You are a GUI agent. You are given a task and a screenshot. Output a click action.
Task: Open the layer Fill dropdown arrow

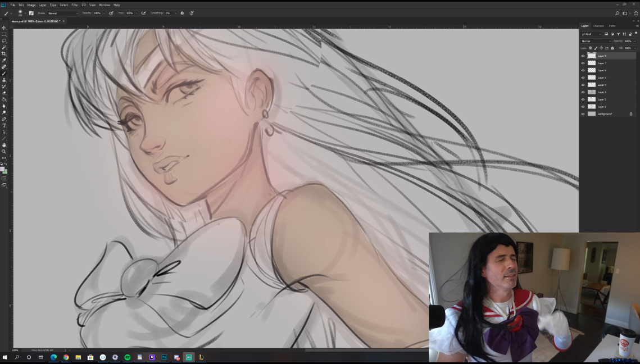[635, 48]
